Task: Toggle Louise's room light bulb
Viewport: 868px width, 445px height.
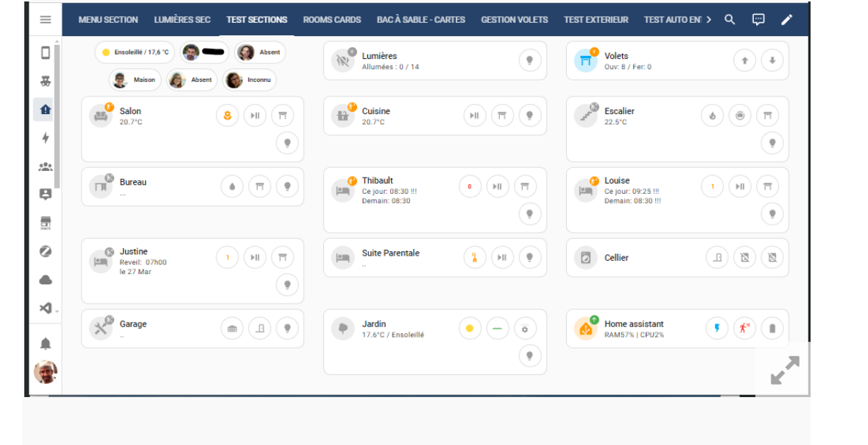Action: click(772, 214)
